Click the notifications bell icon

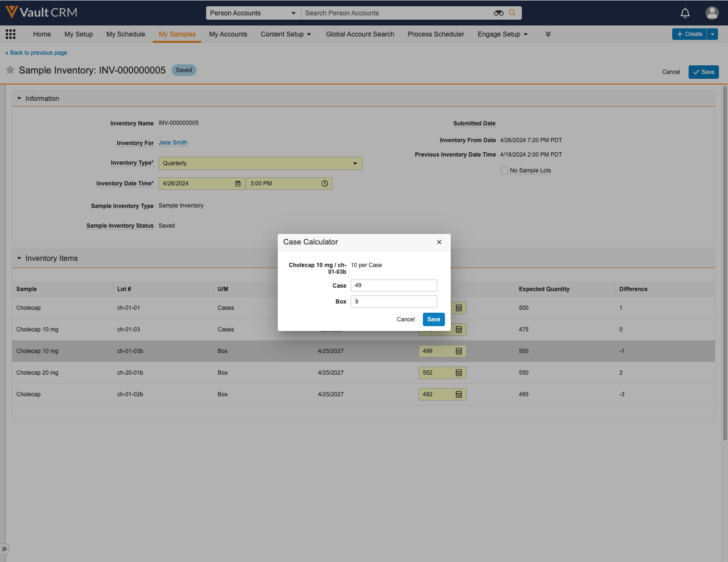[685, 13]
